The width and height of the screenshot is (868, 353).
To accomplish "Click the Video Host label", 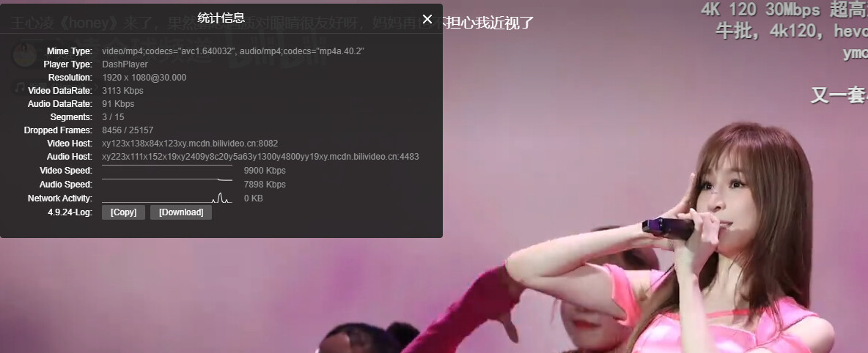I will pyautogui.click(x=70, y=144).
